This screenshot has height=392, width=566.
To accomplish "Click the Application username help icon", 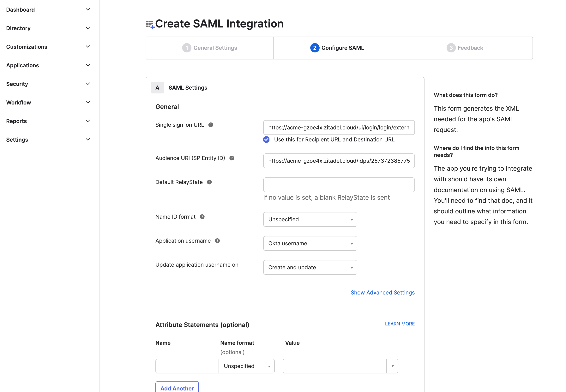I will point(217,241).
